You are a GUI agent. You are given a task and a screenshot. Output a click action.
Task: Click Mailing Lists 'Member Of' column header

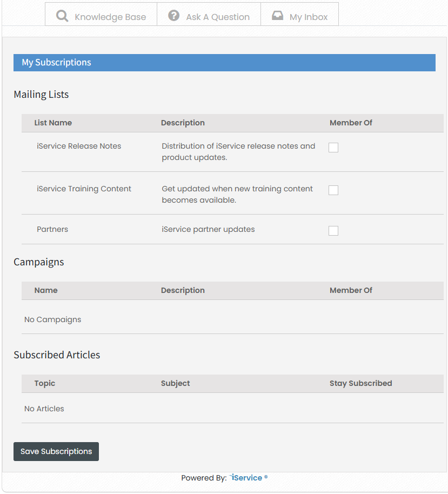pos(351,123)
